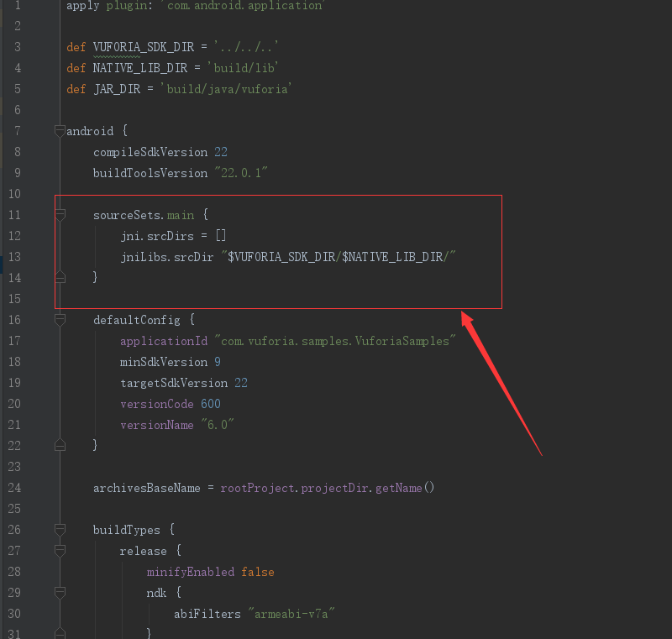Click the compileSdkVersion keyword
This screenshot has width=672, height=639.
click(x=150, y=152)
